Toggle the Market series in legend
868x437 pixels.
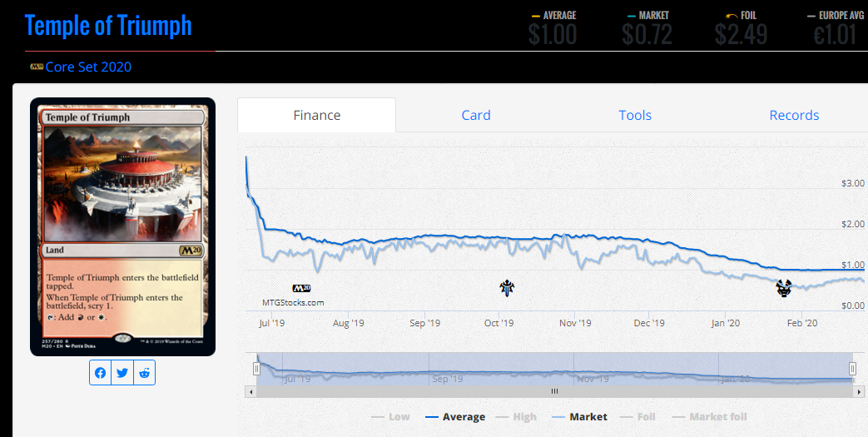point(579,416)
